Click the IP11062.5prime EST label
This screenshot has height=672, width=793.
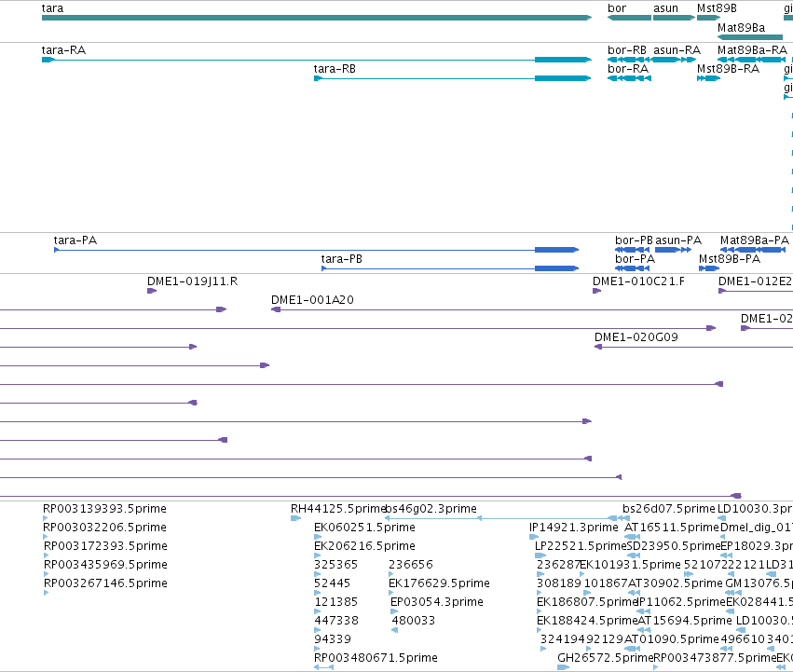pyautogui.click(x=681, y=602)
